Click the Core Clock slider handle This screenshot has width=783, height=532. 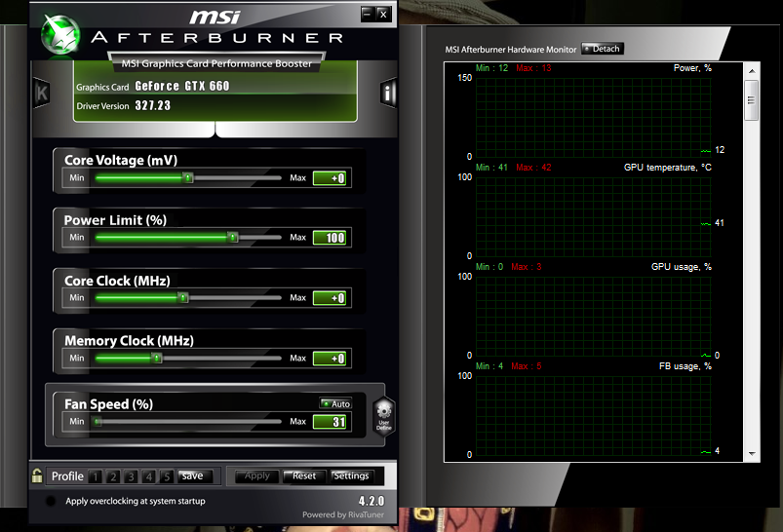pos(182,298)
